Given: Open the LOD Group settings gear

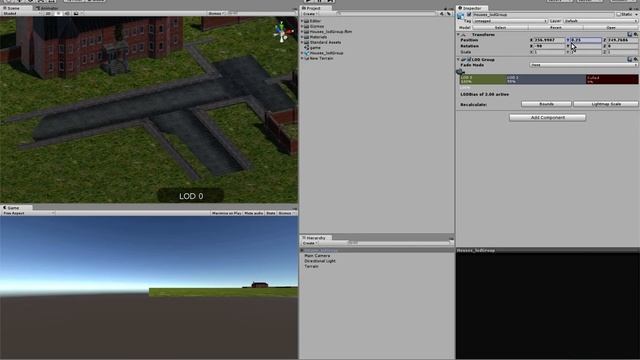Looking at the screenshot, I should [x=636, y=60].
